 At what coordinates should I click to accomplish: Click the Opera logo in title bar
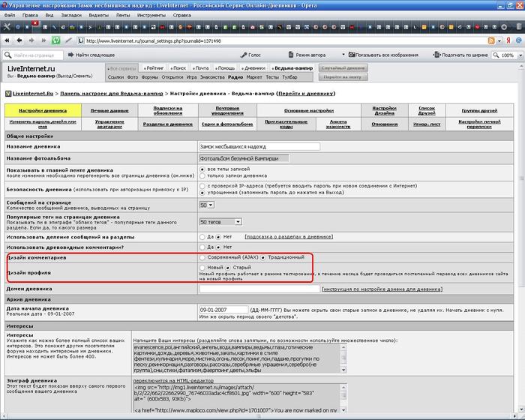(x=4, y=5)
